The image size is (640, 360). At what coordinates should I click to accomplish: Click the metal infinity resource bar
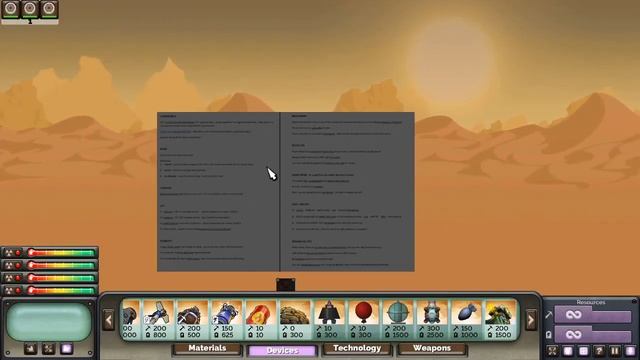click(x=593, y=315)
